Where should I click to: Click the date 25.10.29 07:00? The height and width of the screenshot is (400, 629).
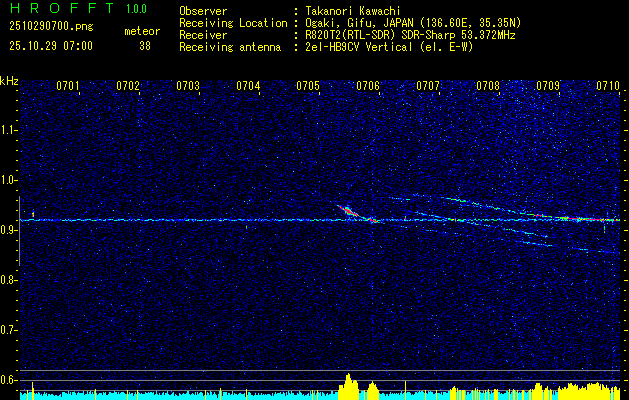[51, 46]
